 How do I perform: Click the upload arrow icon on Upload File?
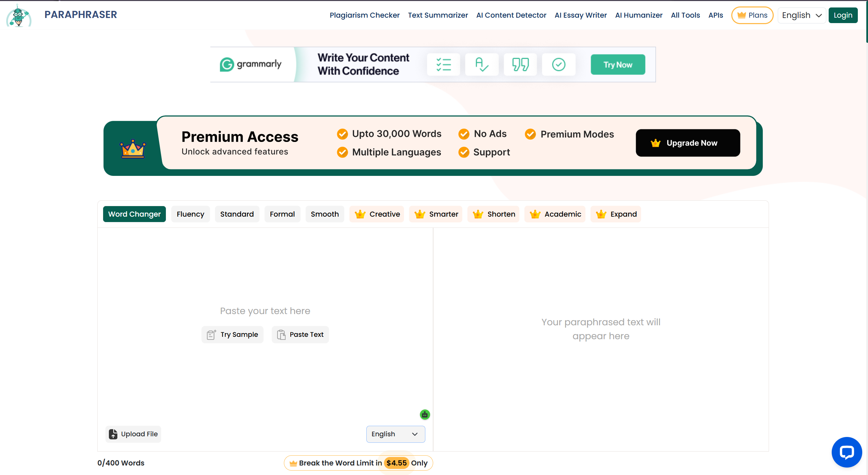(113, 434)
